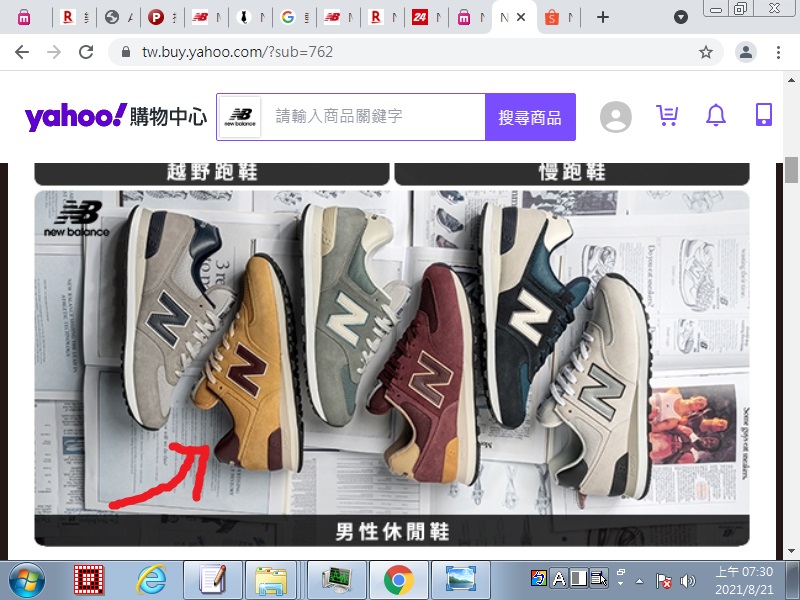Reload the page
The width and height of the screenshot is (800, 600).
[86, 52]
